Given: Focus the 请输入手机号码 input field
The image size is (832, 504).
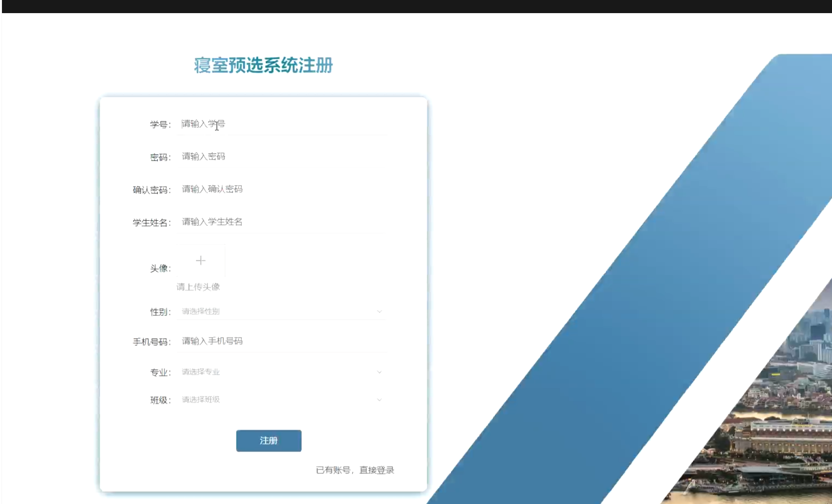Looking at the screenshot, I should tap(282, 341).
